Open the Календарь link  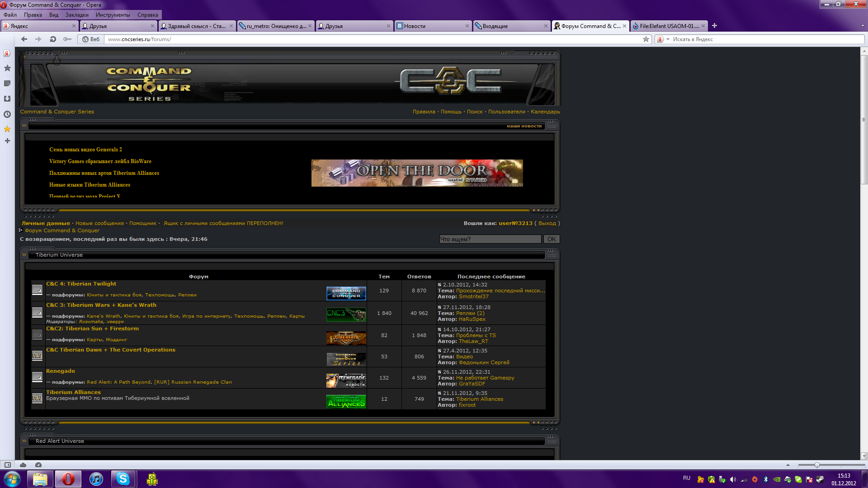click(x=545, y=112)
